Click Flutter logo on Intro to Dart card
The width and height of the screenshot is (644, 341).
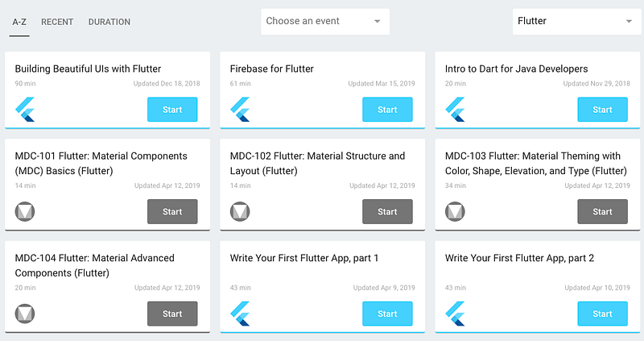(456, 110)
